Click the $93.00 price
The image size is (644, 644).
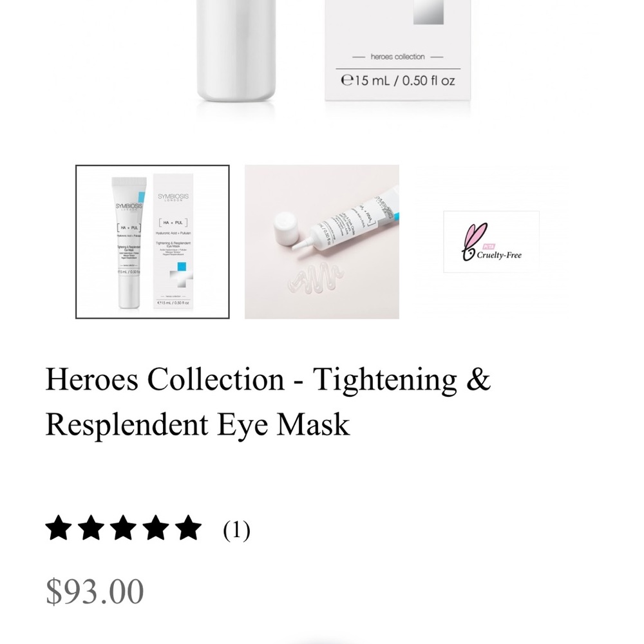pyautogui.click(x=95, y=591)
